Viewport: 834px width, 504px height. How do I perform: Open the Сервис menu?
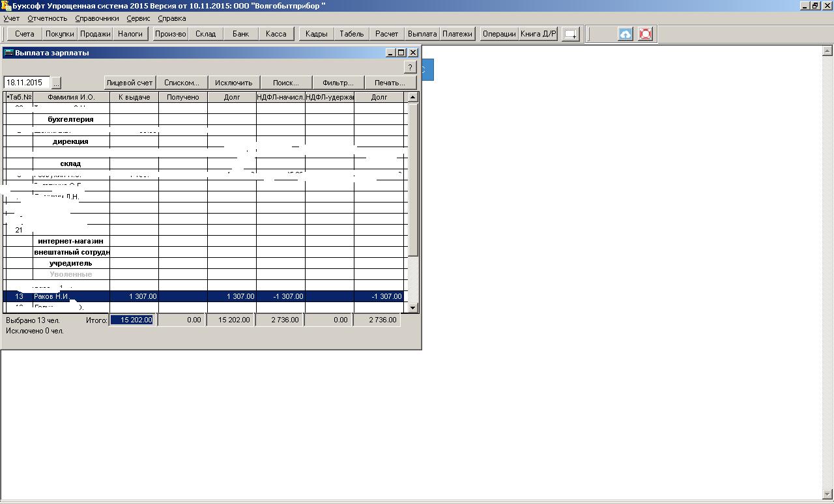point(138,18)
